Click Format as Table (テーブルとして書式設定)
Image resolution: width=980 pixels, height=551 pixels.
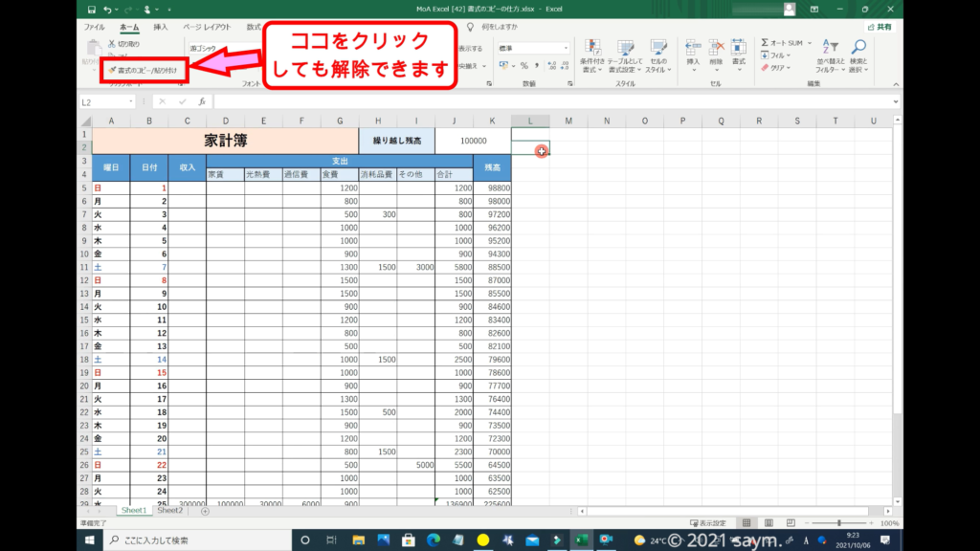[625, 55]
